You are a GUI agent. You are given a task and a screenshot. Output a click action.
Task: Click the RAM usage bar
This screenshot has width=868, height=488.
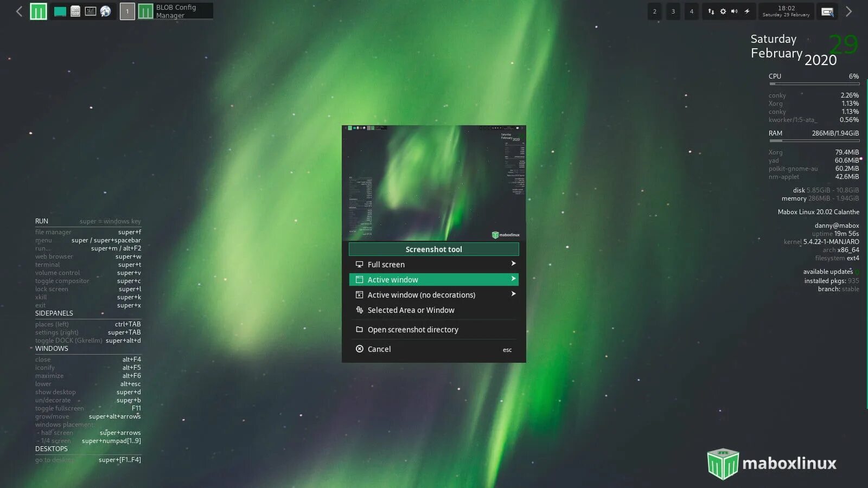pyautogui.click(x=814, y=141)
